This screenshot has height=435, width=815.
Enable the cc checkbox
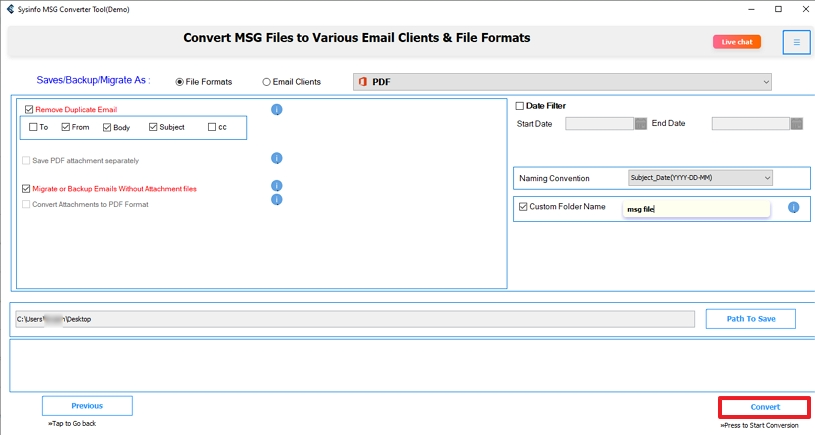212,127
